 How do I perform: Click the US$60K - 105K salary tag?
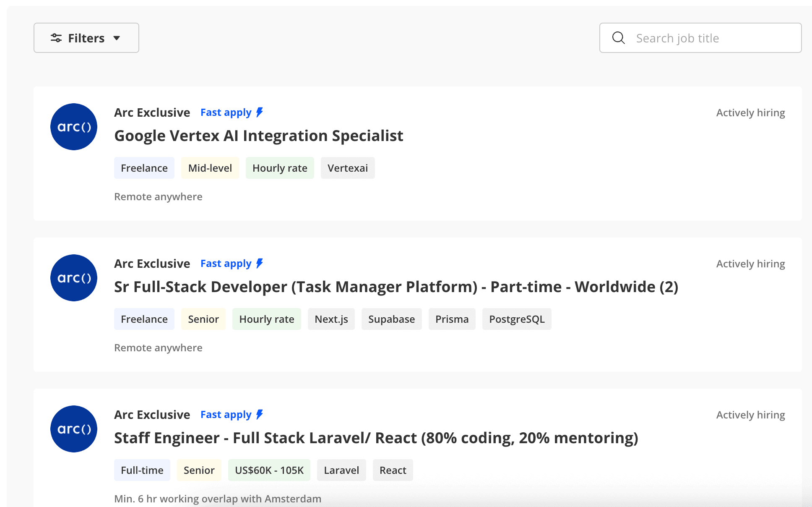[x=269, y=470]
